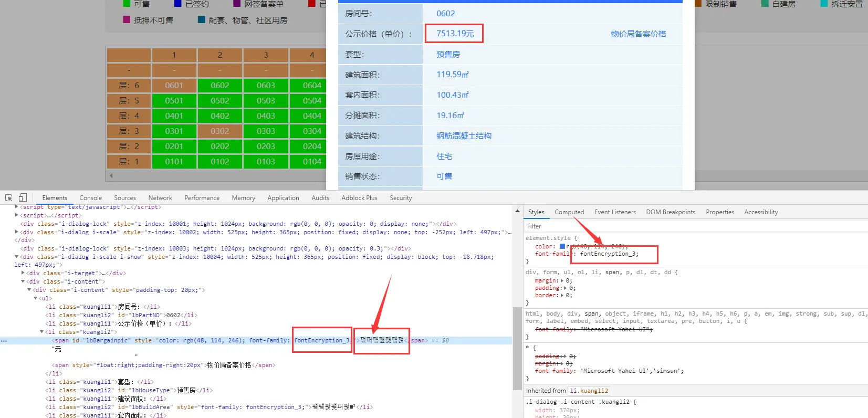Image resolution: width=868 pixels, height=418 pixels.
Task: Select the Elements tab
Action: click(55, 198)
